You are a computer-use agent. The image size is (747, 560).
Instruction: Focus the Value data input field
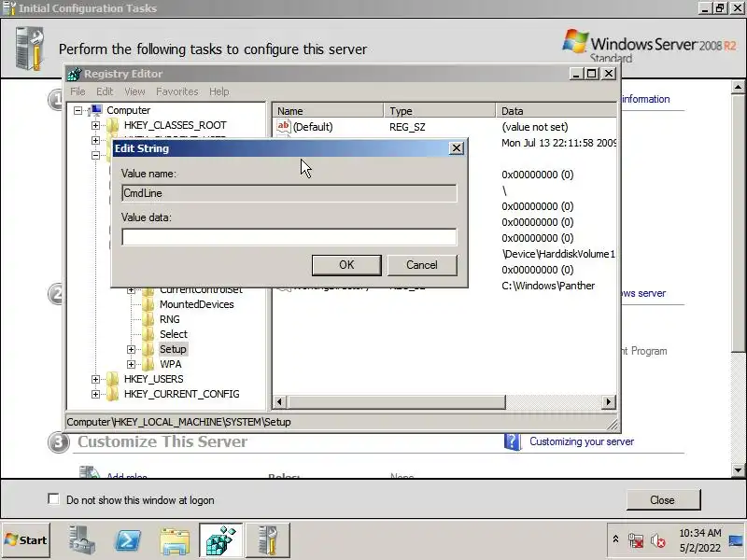pyautogui.click(x=289, y=237)
